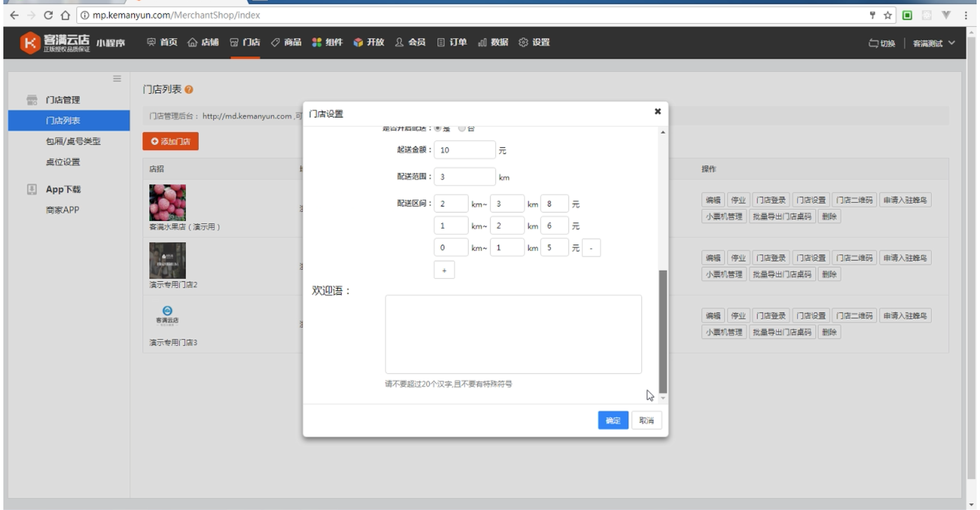The width and height of the screenshot is (980, 510).
Task: Click the 6 元 fee field
Action: (554, 226)
